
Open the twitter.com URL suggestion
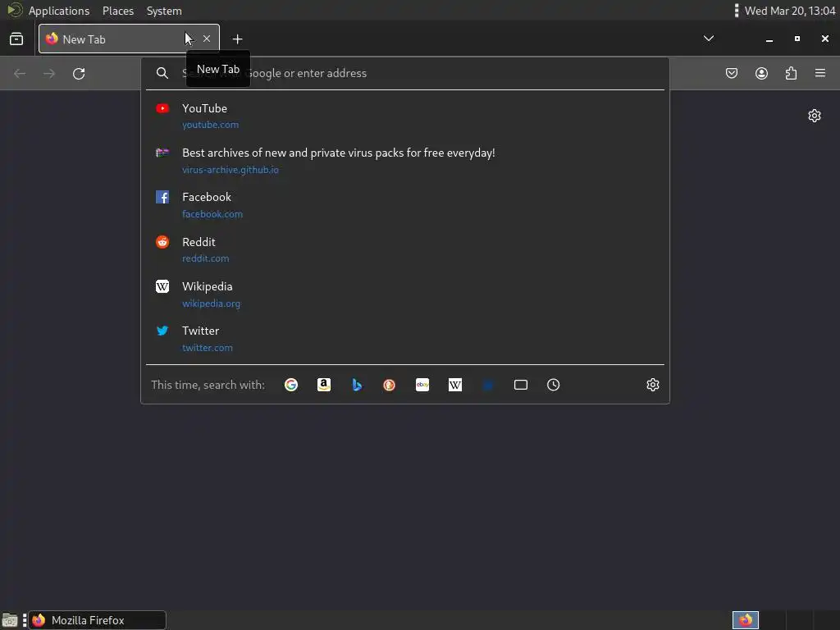pyautogui.click(x=208, y=348)
